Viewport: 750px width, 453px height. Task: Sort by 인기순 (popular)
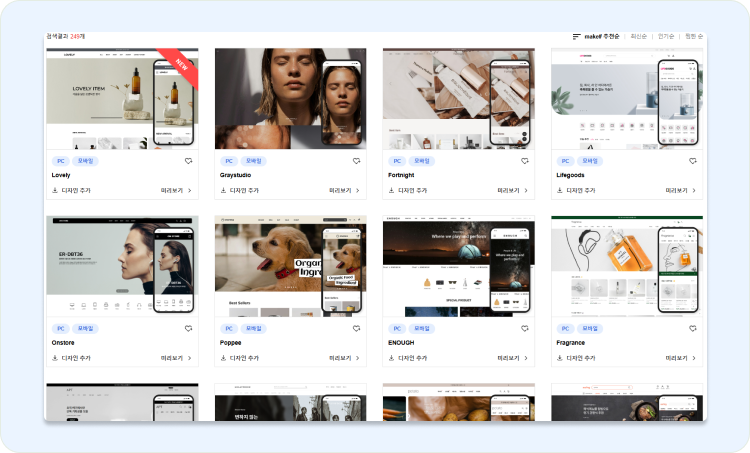(x=665, y=36)
